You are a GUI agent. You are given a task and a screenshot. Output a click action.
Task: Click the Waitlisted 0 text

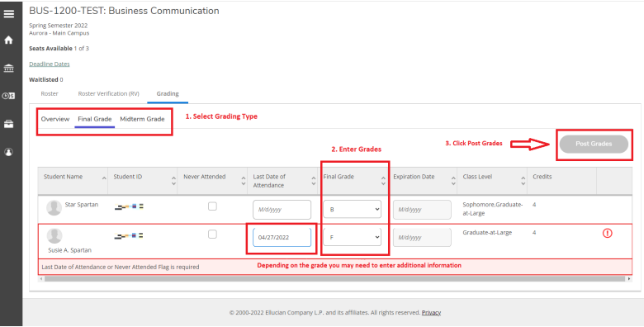pos(46,80)
